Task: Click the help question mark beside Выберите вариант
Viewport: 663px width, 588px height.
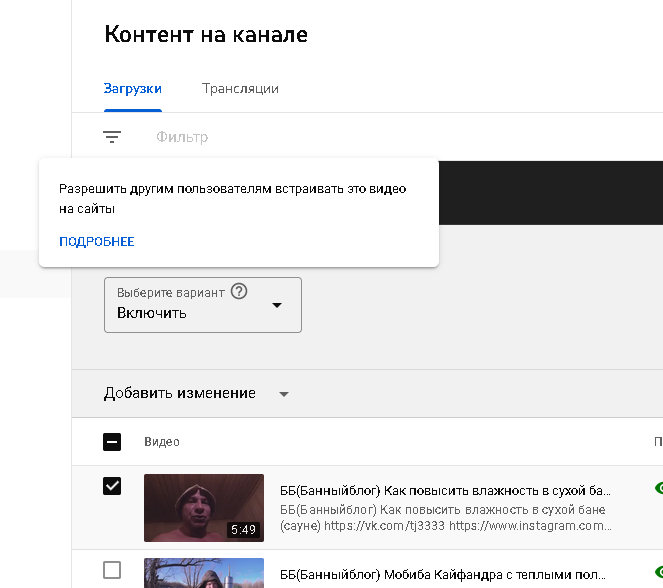Action: [x=238, y=292]
